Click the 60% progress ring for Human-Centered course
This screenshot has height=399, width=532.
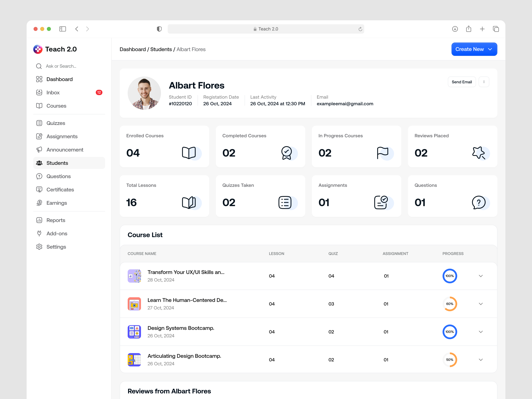coord(450,304)
